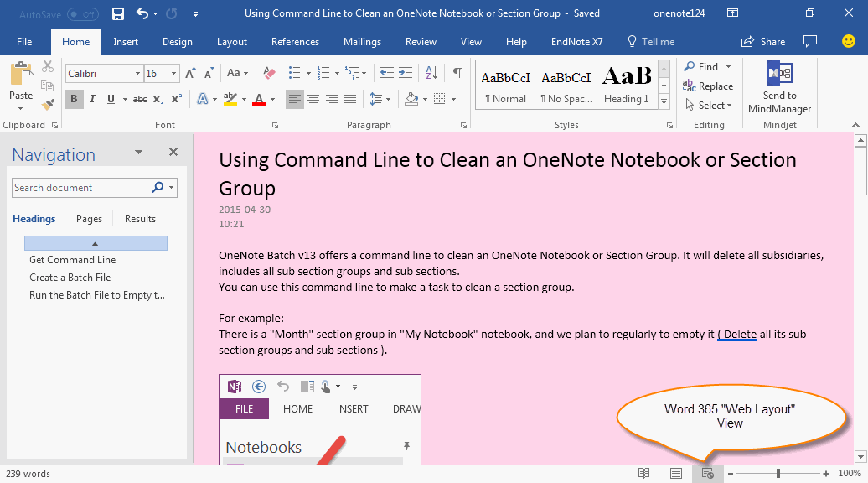Apply italic formatting
This screenshot has width=868, height=483.
pos(92,99)
